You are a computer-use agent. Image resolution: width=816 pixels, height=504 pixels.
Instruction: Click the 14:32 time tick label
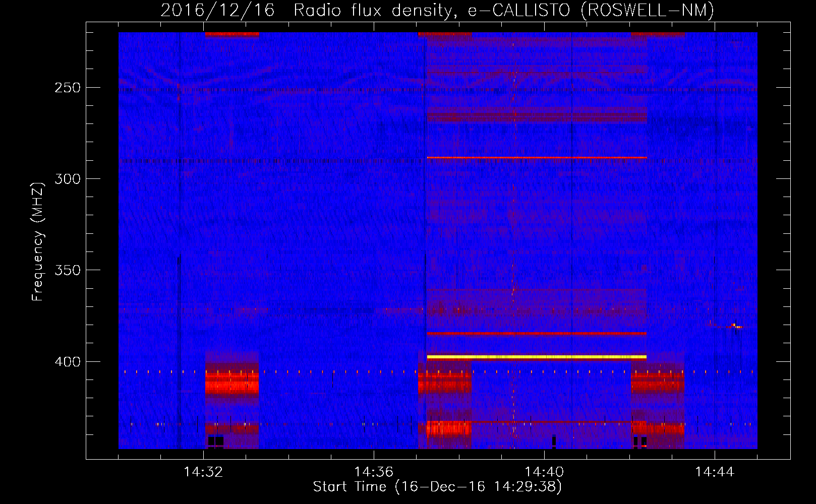tap(203, 472)
